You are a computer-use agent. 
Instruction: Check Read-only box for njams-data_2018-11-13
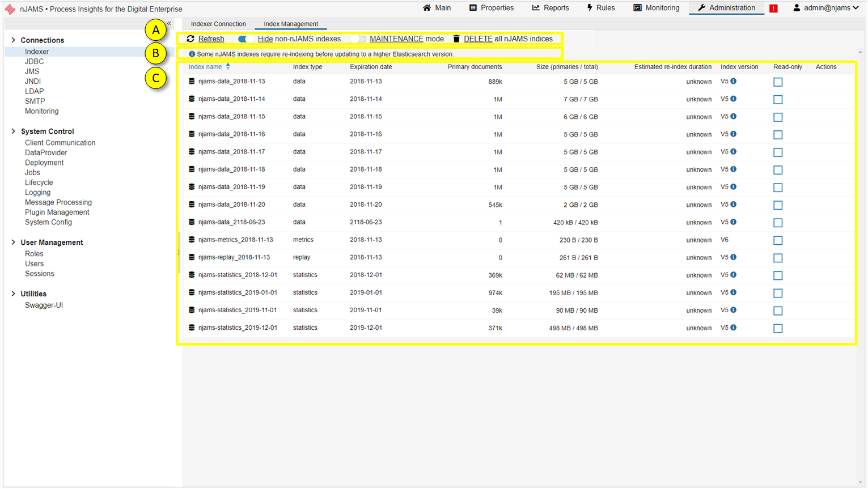[778, 82]
